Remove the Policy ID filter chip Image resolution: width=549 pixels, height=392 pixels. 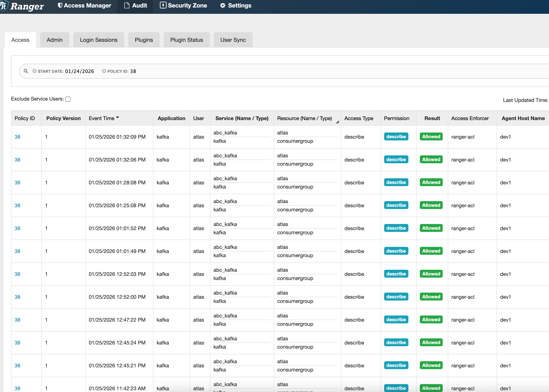point(104,71)
